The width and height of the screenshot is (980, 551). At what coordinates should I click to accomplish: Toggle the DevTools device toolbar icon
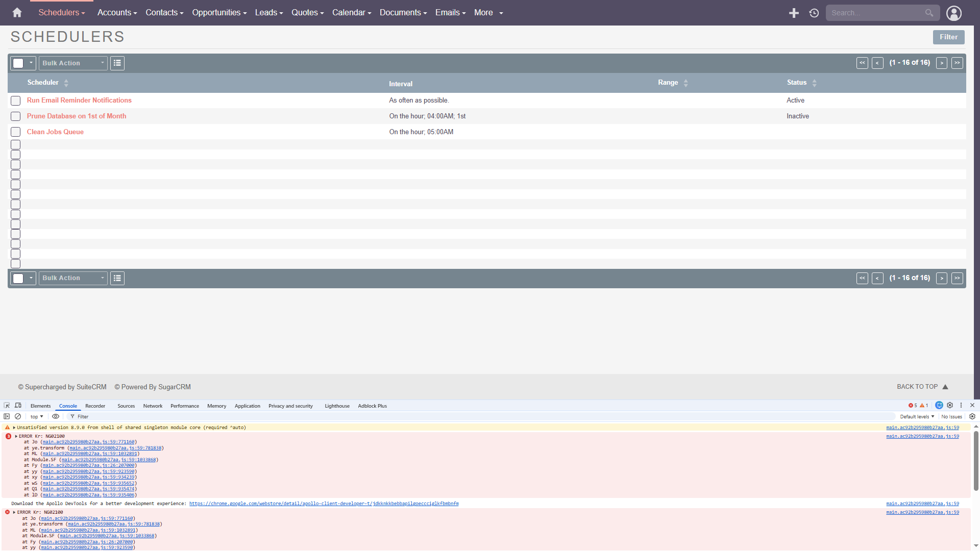pyautogui.click(x=18, y=406)
